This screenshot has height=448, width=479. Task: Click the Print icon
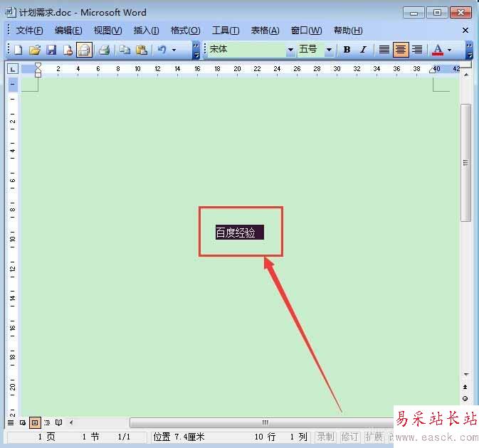tap(105, 50)
